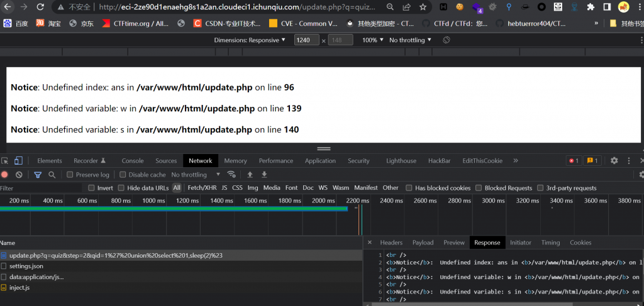Open DevTools settings gear

click(614, 161)
